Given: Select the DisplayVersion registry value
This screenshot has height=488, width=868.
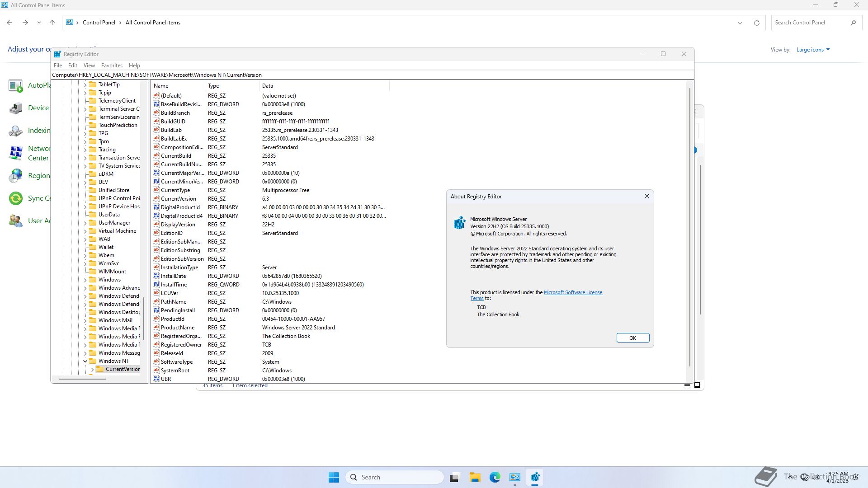Looking at the screenshot, I should (178, 225).
